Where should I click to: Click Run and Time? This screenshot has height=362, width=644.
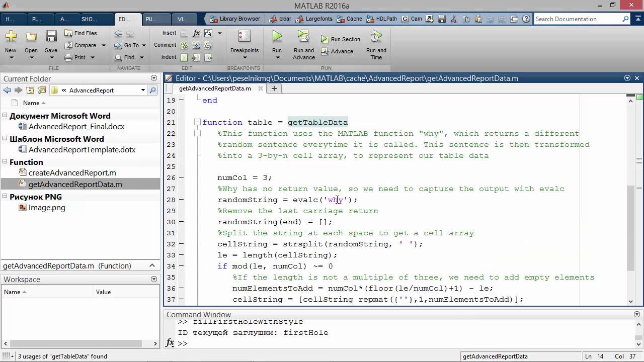point(376,45)
